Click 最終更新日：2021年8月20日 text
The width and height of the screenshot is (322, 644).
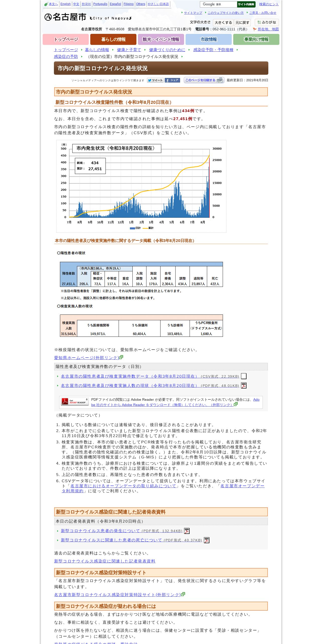(247, 80)
